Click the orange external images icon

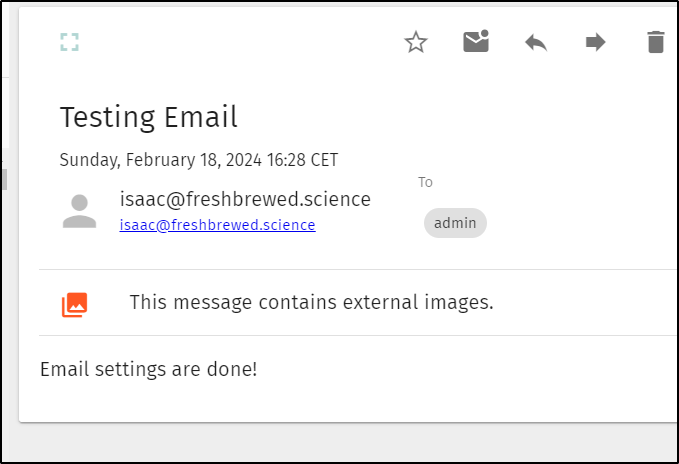click(74, 305)
